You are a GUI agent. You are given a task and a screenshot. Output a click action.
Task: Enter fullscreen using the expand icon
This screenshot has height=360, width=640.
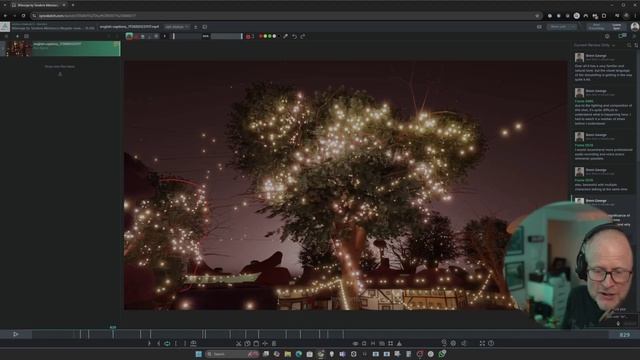pos(482,344)
